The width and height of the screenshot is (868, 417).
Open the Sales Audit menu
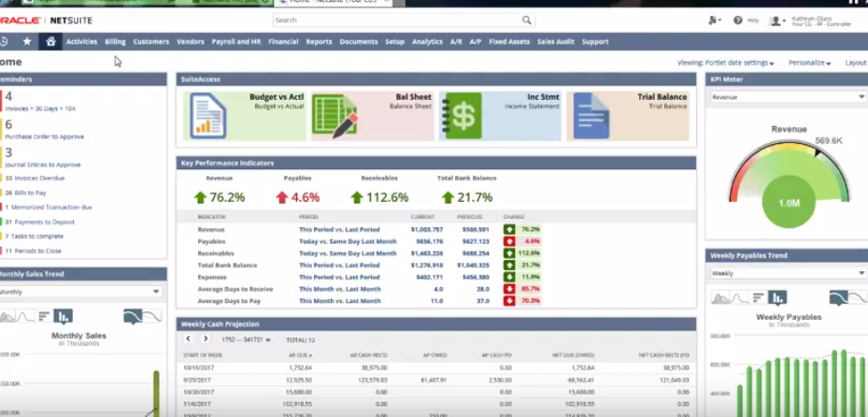[x=556, y=41]
